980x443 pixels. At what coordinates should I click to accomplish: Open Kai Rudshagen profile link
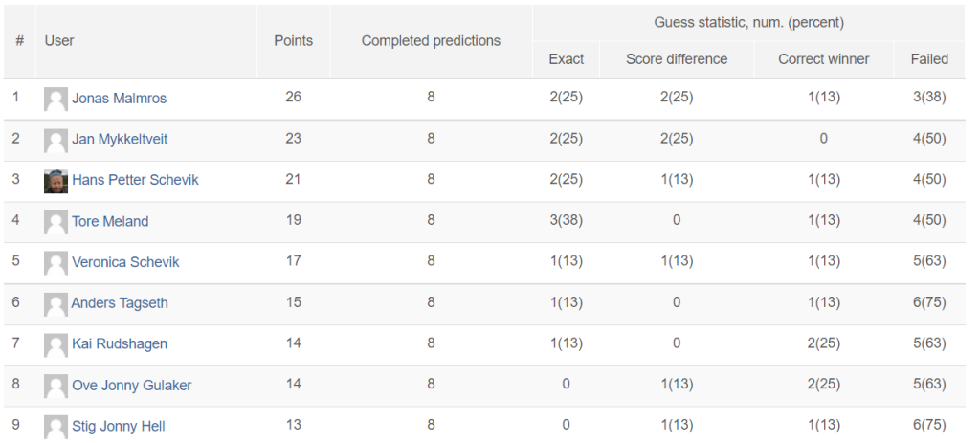120,343
